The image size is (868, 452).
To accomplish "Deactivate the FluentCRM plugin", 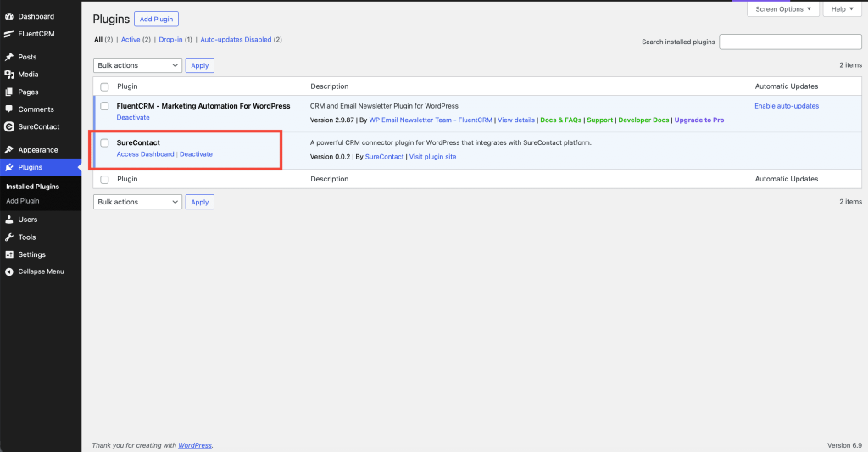I will tap(133, 117).
